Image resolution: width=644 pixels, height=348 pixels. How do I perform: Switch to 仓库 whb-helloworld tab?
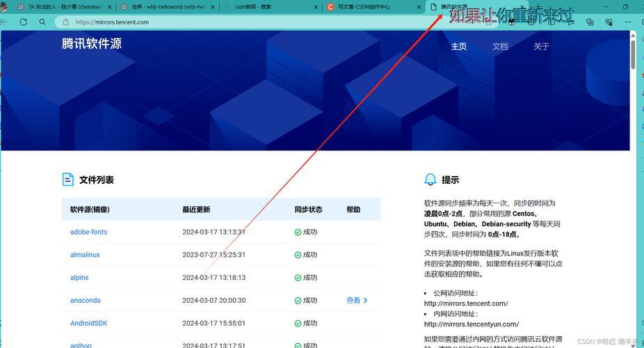168,7
